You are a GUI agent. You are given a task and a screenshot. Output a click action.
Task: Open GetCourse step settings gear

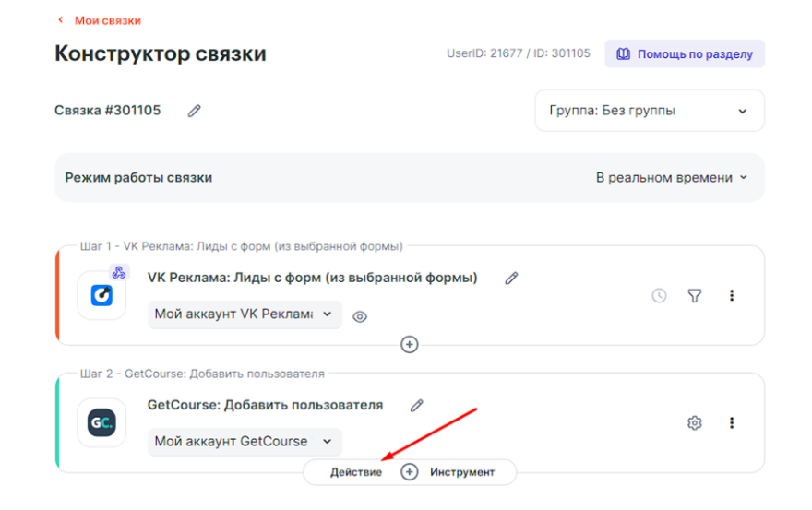pyautogui.click(x=695, y=423)
